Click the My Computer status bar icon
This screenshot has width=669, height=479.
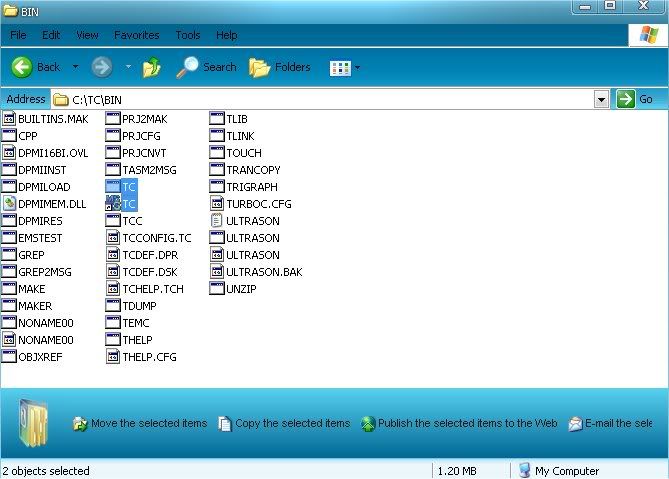pyautogui.click(x=524, y=470)
